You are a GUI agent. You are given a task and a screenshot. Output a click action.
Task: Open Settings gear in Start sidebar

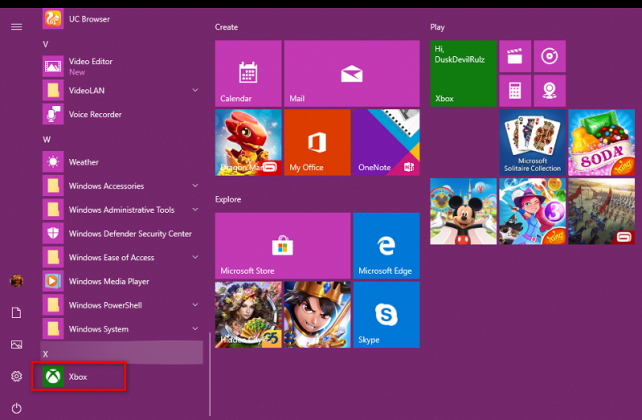point(16,376)
